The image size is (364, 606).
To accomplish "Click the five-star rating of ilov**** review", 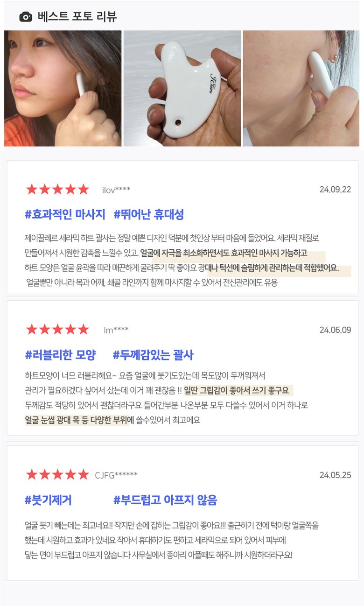I will 57,190.
